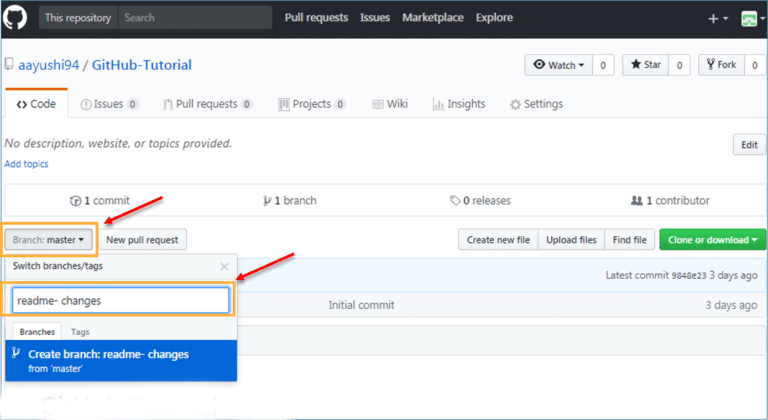View the 1 contributor page
768x420 pixels.
click(x=670, y=200)
